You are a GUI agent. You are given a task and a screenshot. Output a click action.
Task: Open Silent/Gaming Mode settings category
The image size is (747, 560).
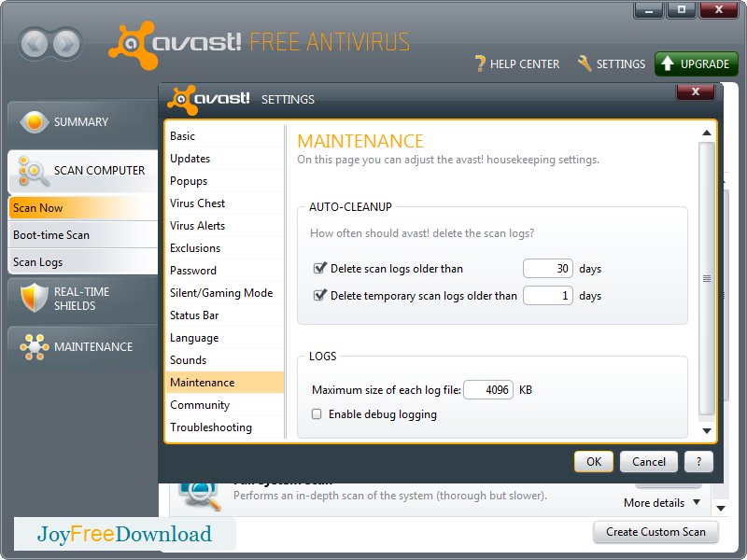[x=224, y=293]
